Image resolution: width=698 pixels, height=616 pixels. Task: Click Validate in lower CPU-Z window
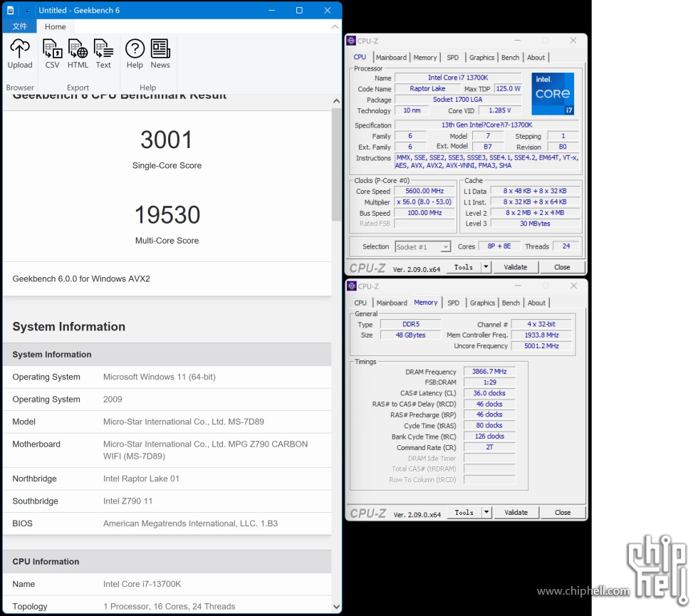516,512
